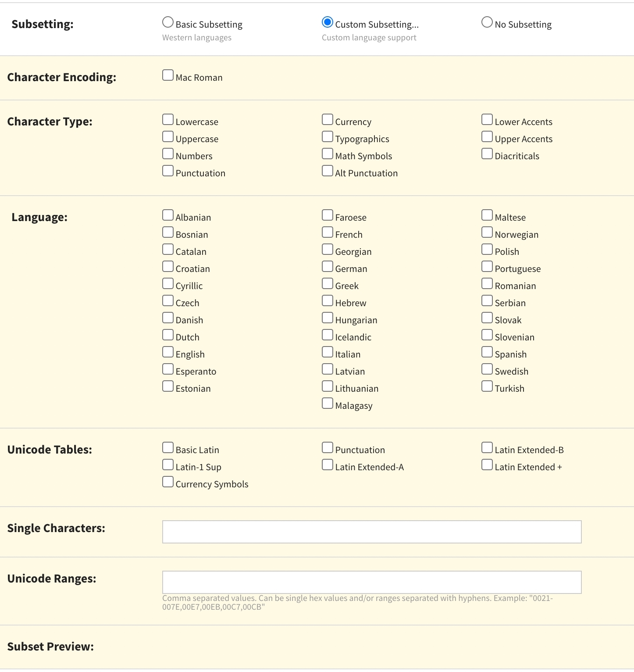Toggle the Diacriticals checkbox
This screenshot has width=634, height=672.
(487, 154)
